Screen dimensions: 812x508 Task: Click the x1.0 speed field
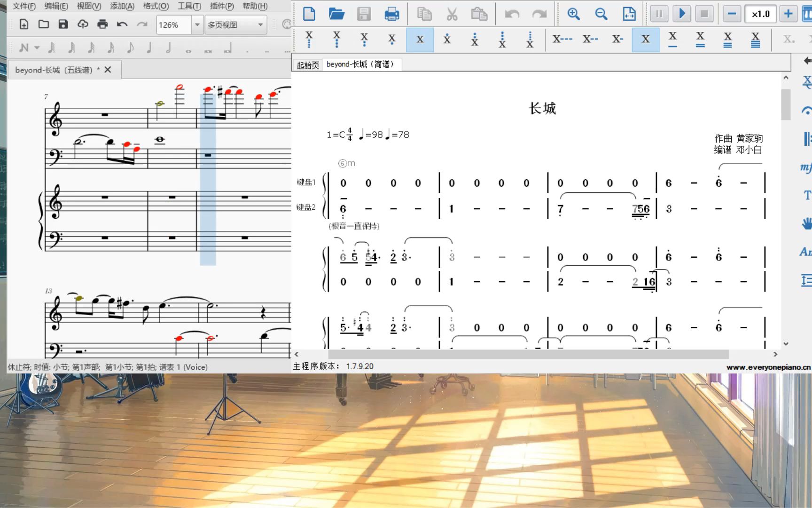[x=760, y=14]
